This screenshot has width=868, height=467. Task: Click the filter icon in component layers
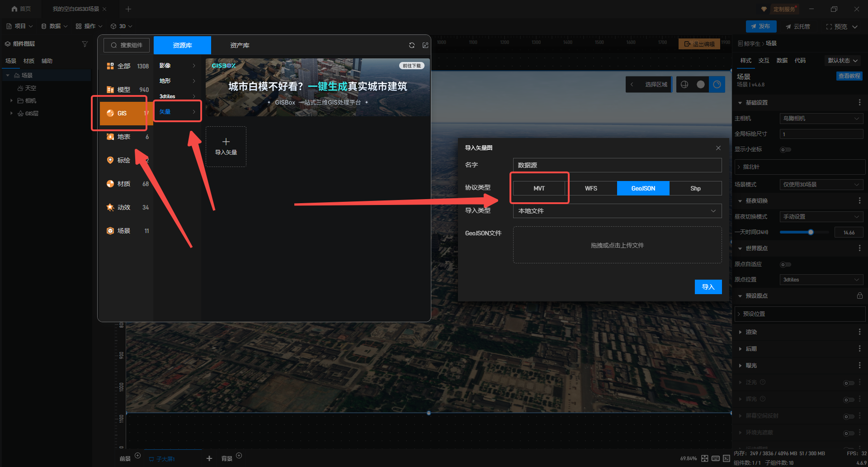pos(85,44)
